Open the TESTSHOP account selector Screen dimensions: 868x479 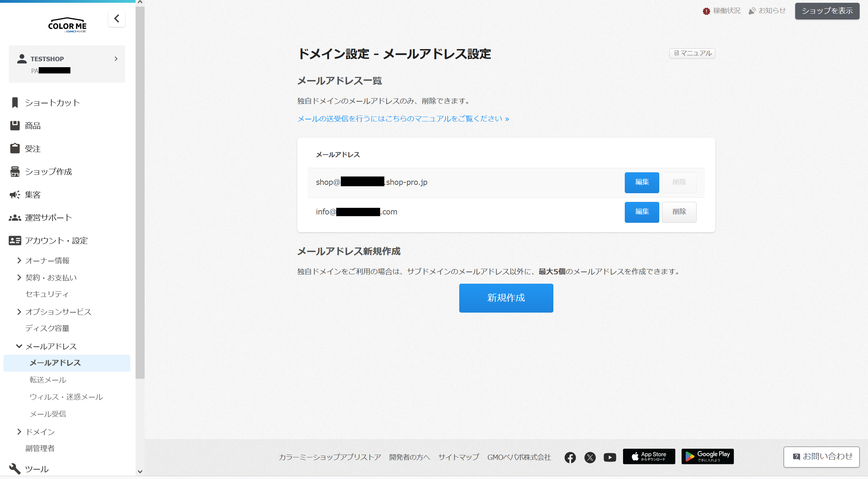[67, 64]
